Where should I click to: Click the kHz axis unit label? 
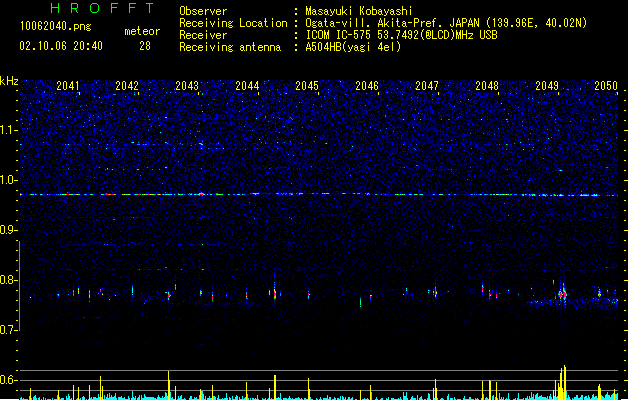tap(9, 81)
